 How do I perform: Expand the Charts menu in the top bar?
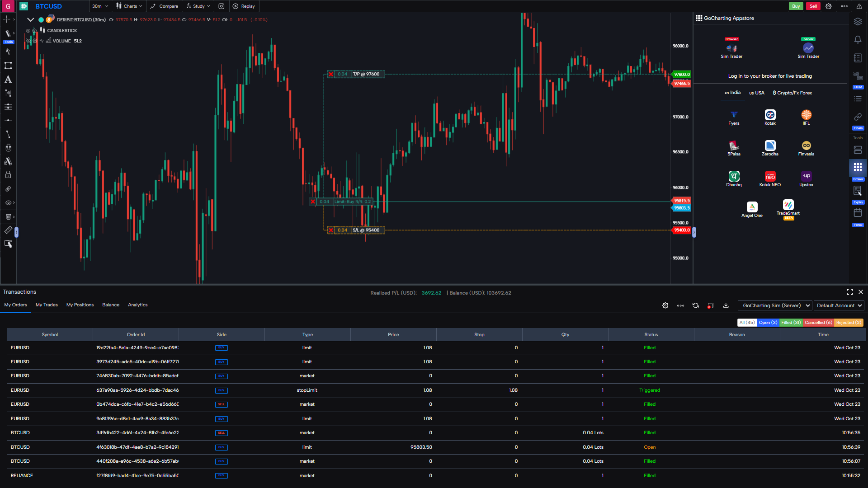click(x=129, y=6)
